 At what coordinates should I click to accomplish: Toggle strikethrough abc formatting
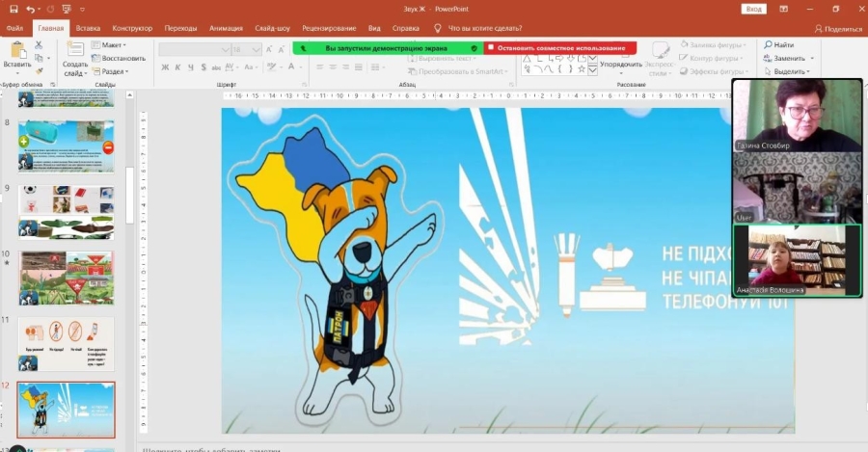tap(216, 67)
